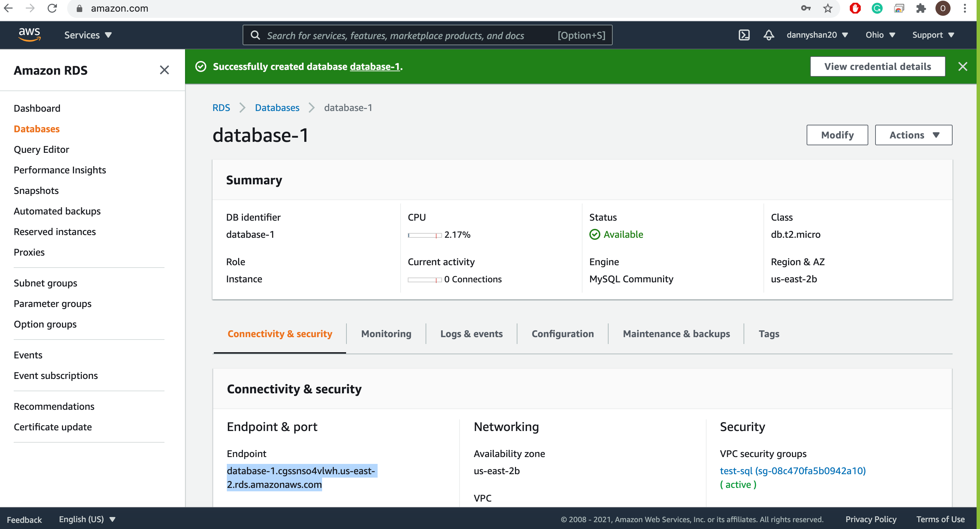The width and height of the screenshot is (980, 529).
Task: Open the dannyshan20 account menu
Action: [x=817, y=35]
